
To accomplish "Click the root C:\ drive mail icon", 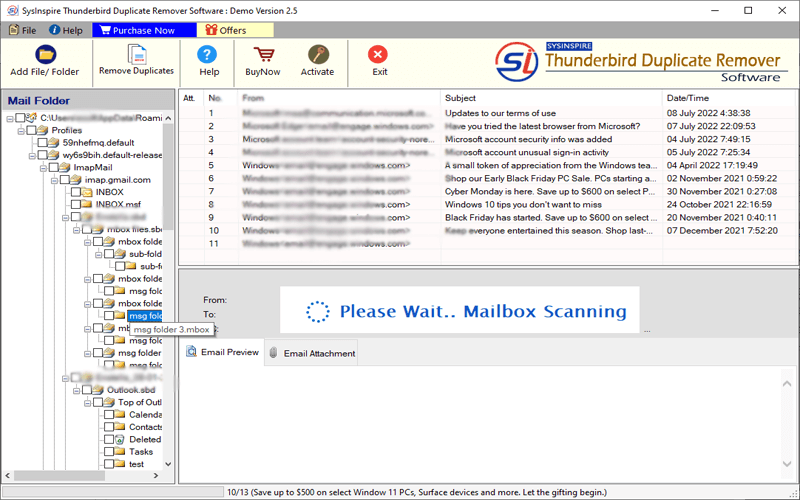I will click(x=31, y=118).
